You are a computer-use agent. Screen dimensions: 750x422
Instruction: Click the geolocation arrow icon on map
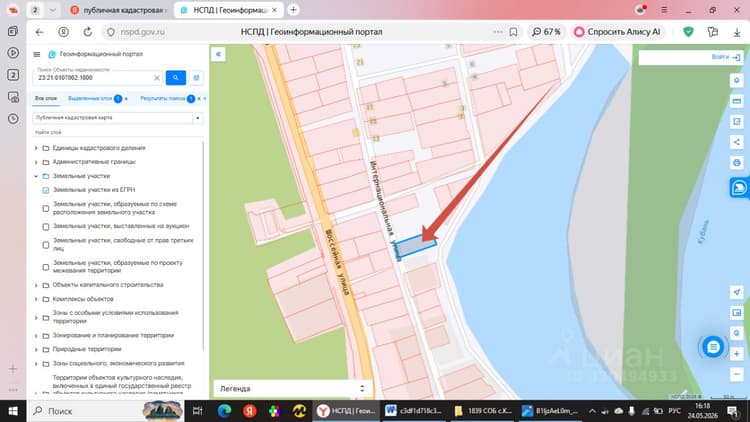pos(737,292)
